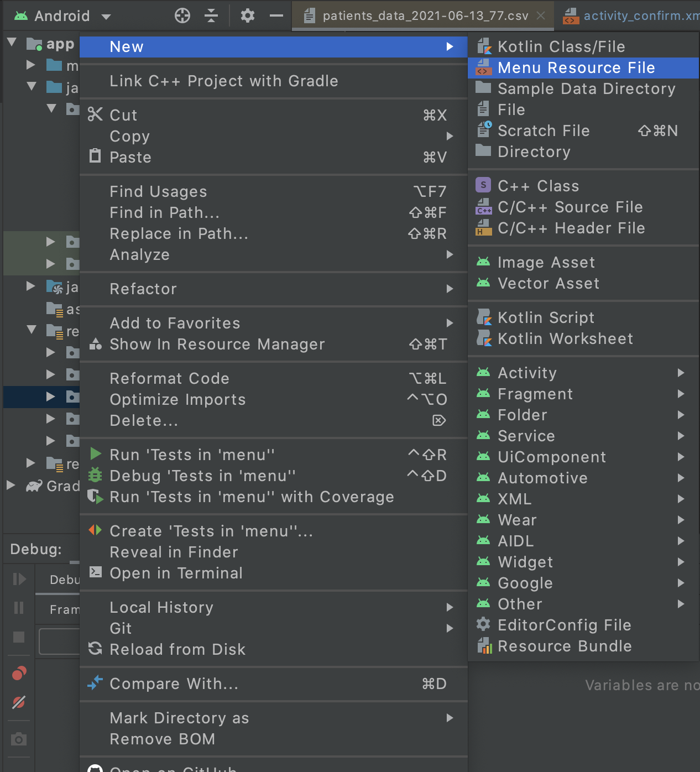
Task: Close the patients_data CSV editor tab
Action: [541, 15]
